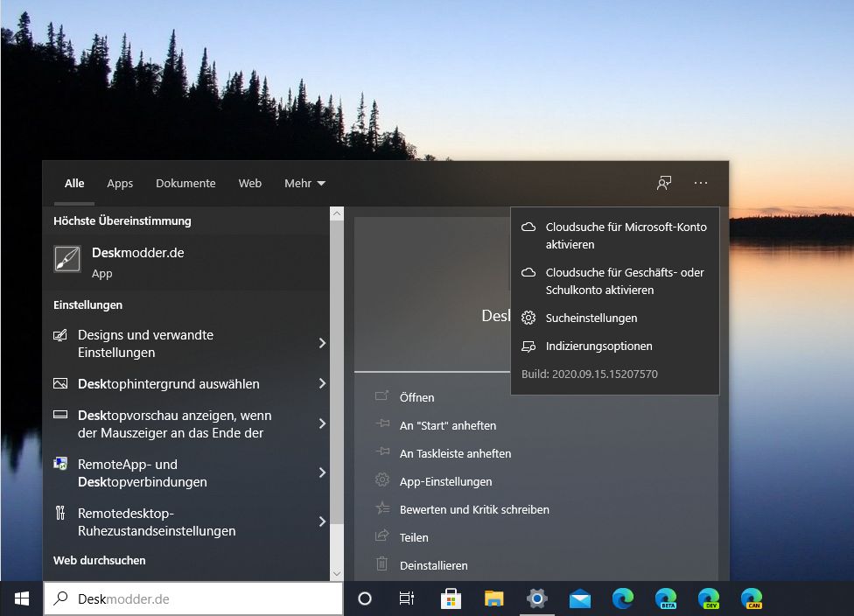Click Deinstallieren action label
Viewport: 854px width, 616px height.
[433, 565]
